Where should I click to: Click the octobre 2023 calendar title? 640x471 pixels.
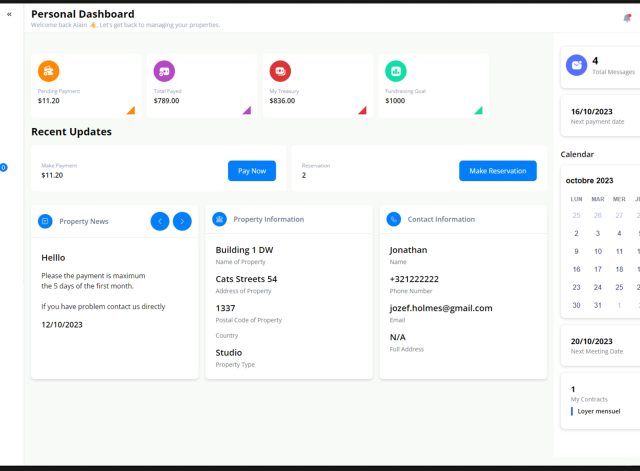(x=589, y=180)
